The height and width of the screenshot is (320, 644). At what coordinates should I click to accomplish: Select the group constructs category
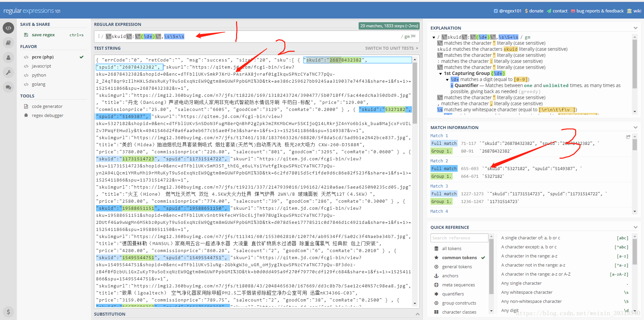[x=459, y=303]
